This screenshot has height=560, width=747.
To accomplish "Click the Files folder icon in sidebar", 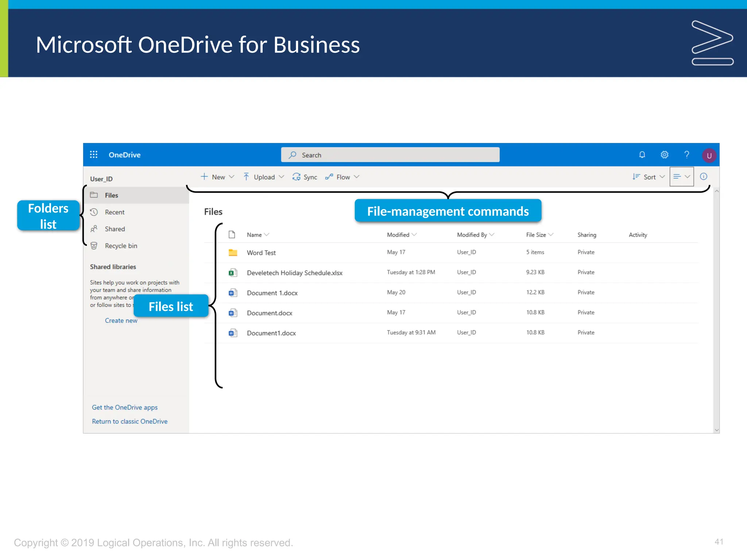I will click(94, 195).
